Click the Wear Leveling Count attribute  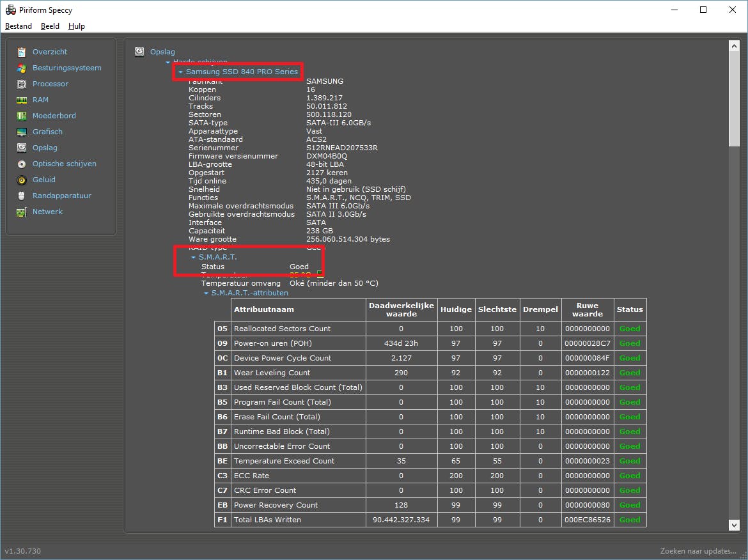pos(272,373)
